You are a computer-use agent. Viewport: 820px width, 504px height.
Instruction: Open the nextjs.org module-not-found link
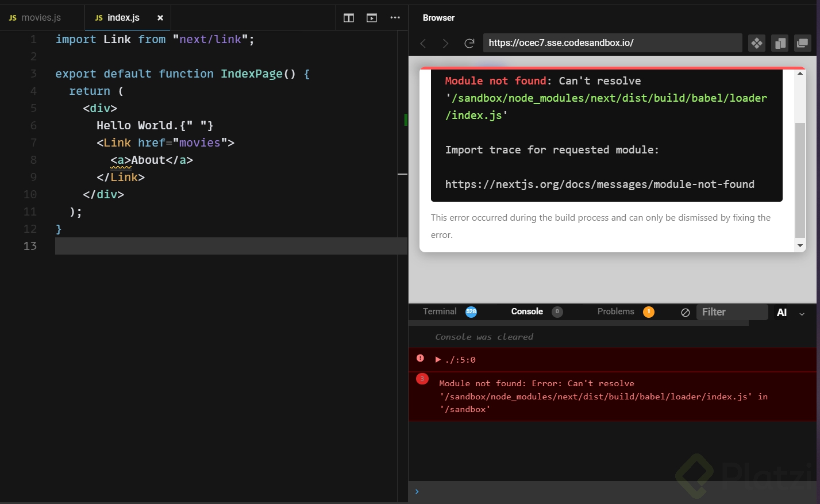point(599,184)
